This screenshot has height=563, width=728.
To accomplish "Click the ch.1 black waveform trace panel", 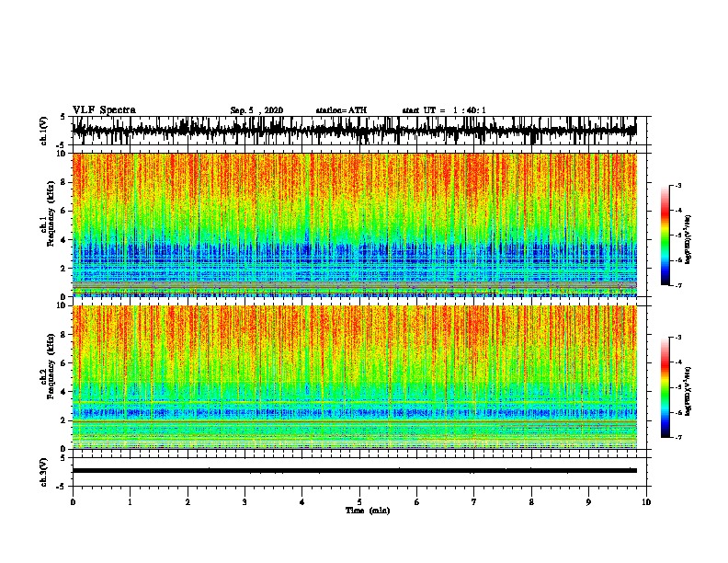I will (x=355, y=131).
